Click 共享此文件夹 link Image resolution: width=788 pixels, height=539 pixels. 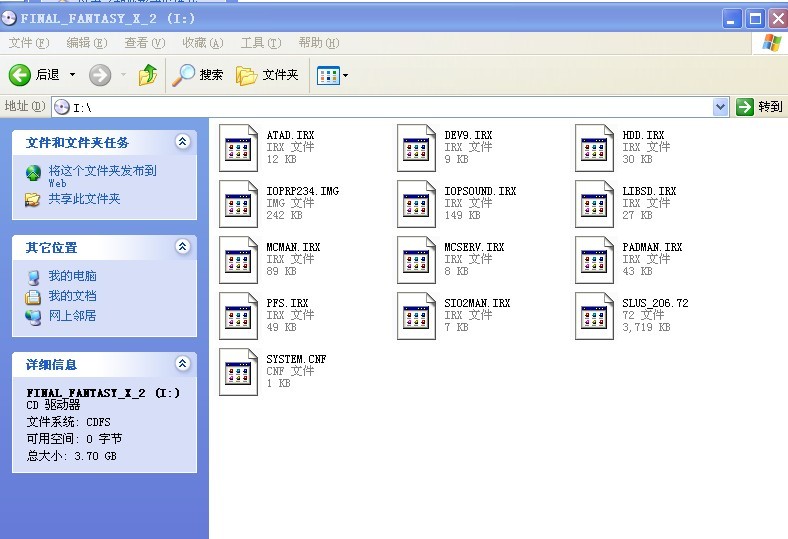pos(84,199)
